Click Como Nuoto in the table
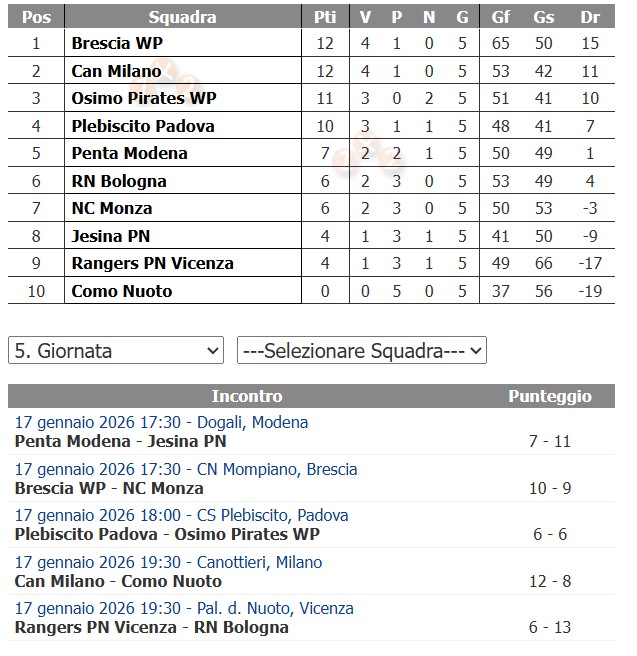The height and width of the screenshot is (656, 637). 121,291
